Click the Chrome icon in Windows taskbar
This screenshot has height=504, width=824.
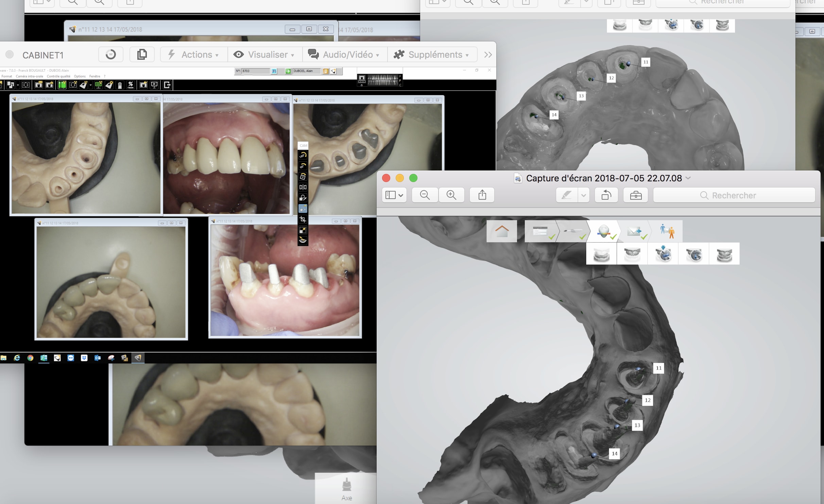(30, 358)
